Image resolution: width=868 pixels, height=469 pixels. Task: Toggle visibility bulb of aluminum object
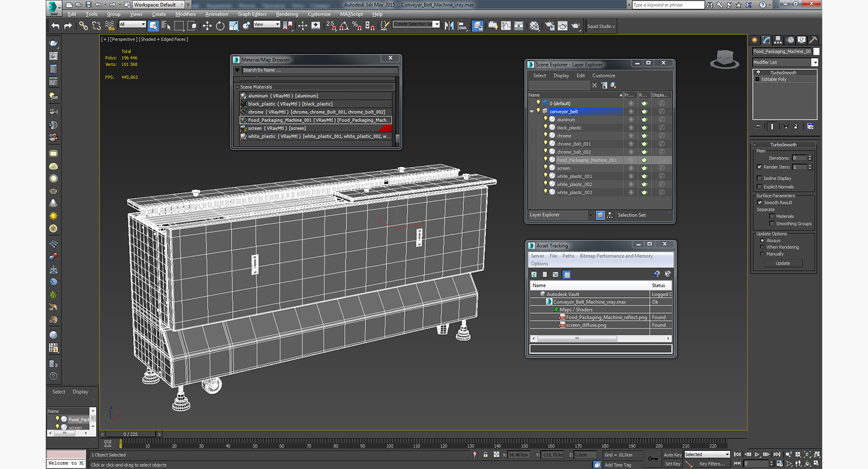point(545,120)
